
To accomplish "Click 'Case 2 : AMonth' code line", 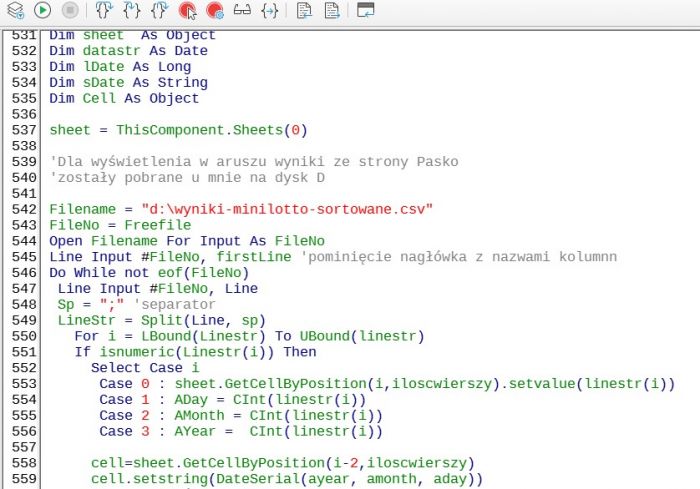I will pos(241,415).
